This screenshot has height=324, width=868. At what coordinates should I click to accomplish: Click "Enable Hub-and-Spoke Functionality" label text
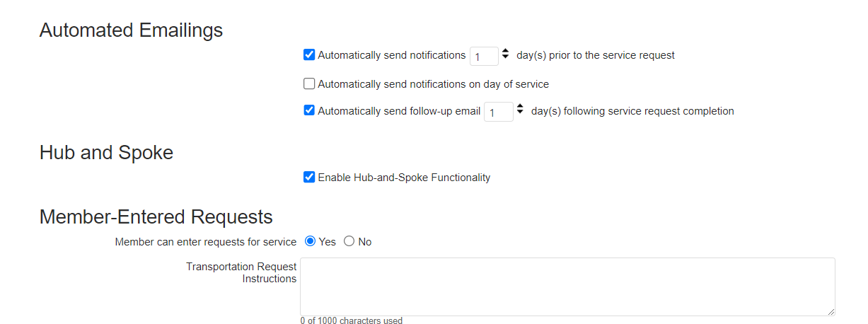click(x=404, y=178)
